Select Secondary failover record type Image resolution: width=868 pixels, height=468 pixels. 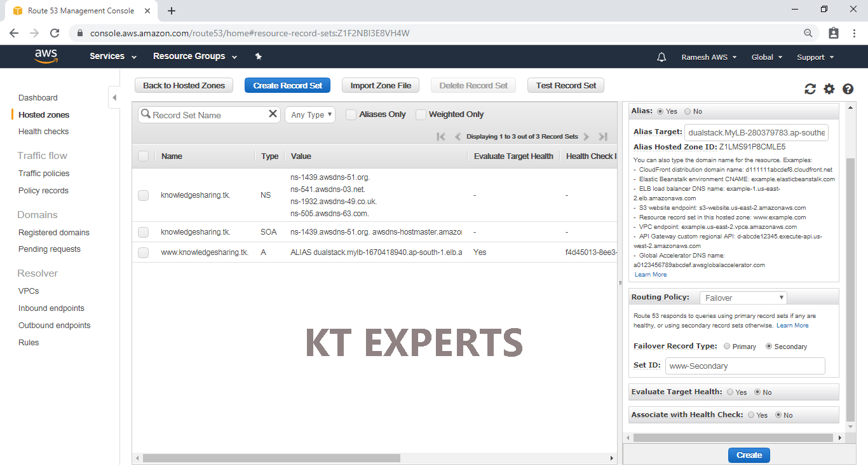click(769, 347)
